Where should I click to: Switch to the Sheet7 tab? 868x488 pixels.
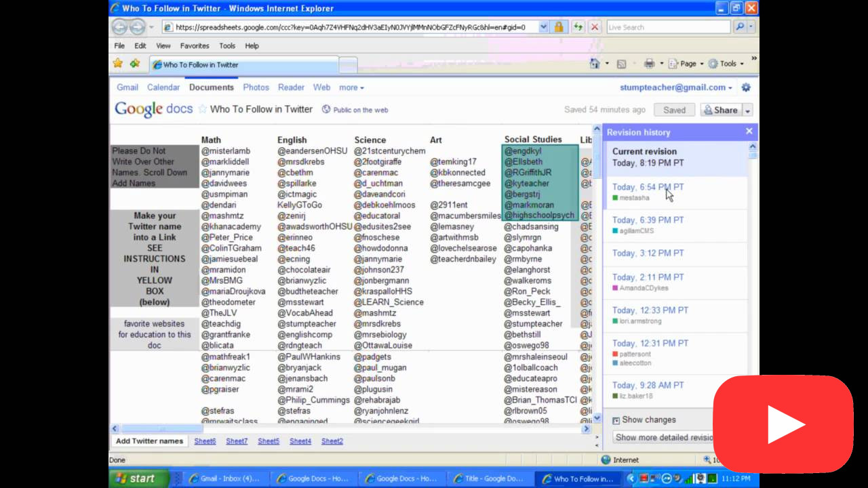coord(237,441)
